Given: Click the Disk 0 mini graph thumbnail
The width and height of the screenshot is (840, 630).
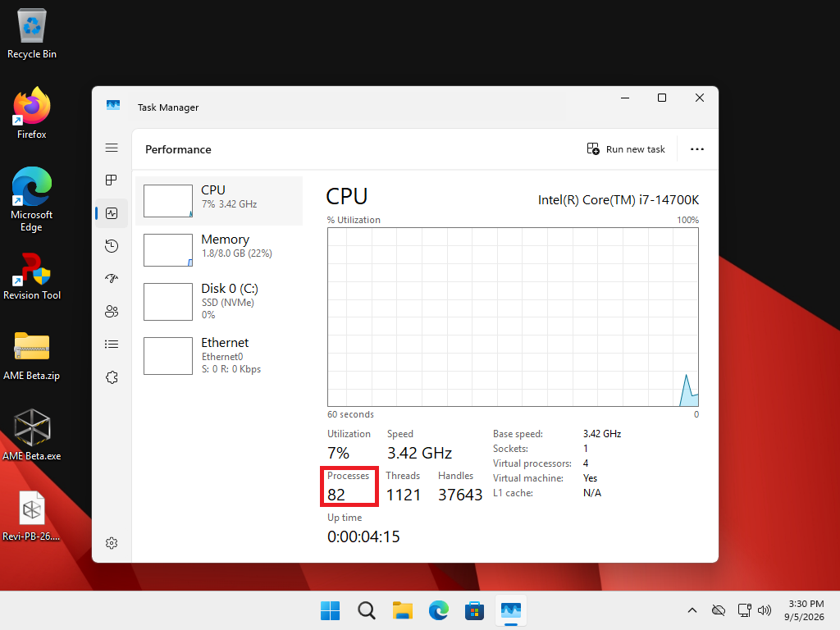Looking at the screenshot, I should click(168, 302).
